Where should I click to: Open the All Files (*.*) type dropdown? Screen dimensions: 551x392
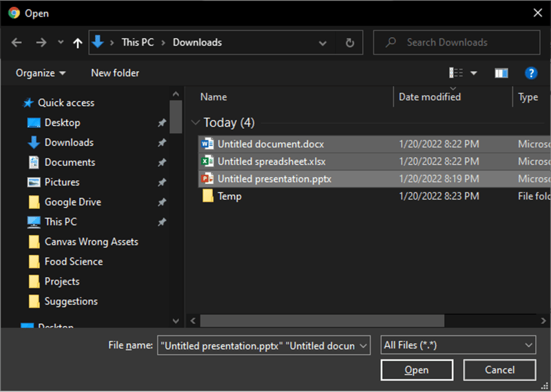(458, 345)
